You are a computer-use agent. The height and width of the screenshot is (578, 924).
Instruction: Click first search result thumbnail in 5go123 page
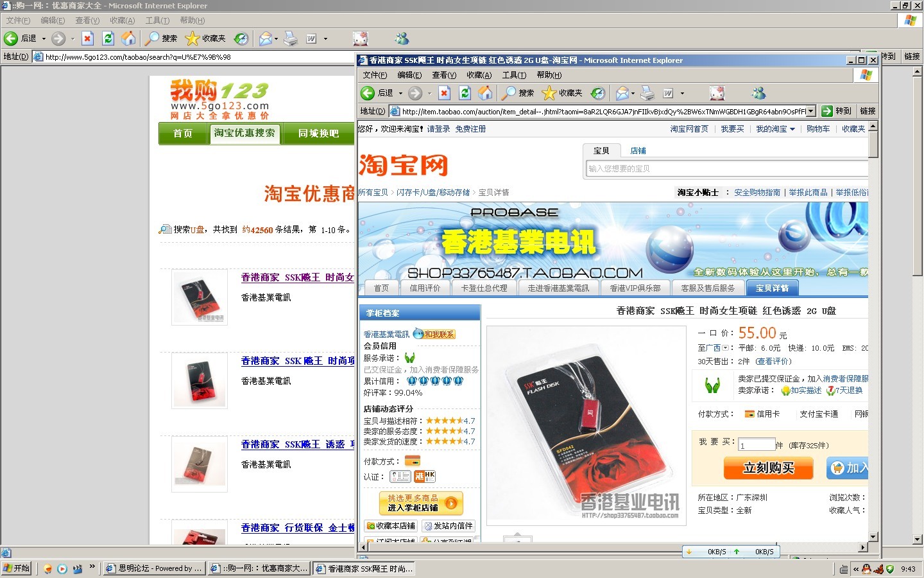pos(200,297)
